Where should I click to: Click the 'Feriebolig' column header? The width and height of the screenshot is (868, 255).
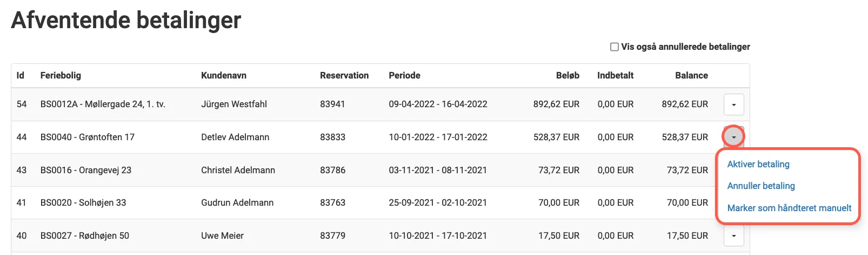61,75
